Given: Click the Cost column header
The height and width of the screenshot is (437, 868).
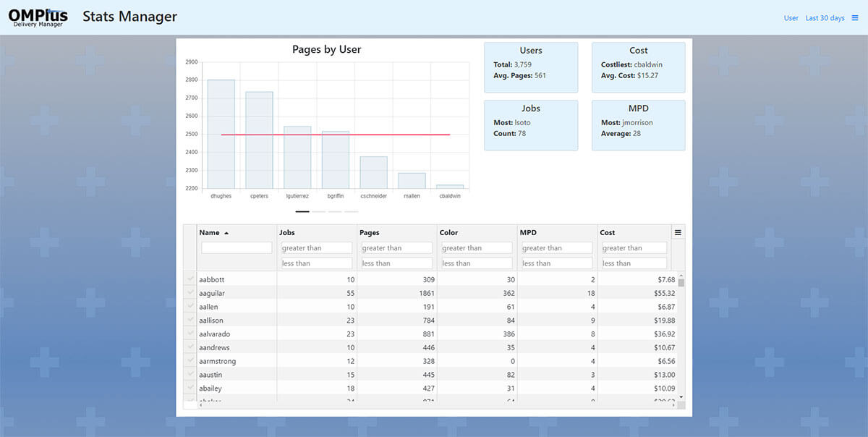Looking at the screenshot, I should pyautogui.click(x=608, y=233).
